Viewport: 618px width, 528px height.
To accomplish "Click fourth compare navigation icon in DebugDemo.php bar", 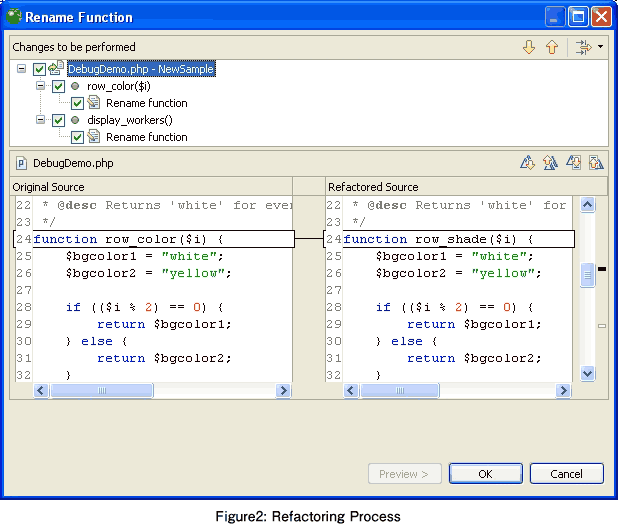I will pos(596,162).
